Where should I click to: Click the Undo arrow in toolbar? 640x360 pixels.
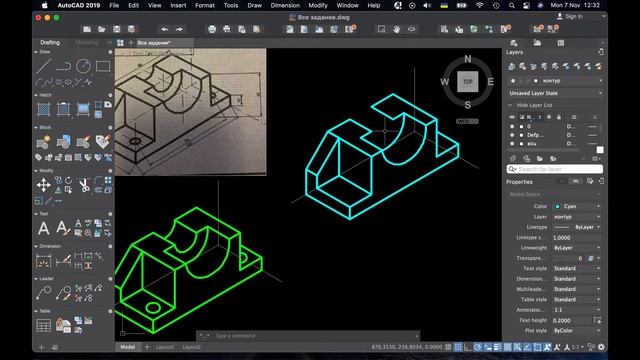click(164, 29)
